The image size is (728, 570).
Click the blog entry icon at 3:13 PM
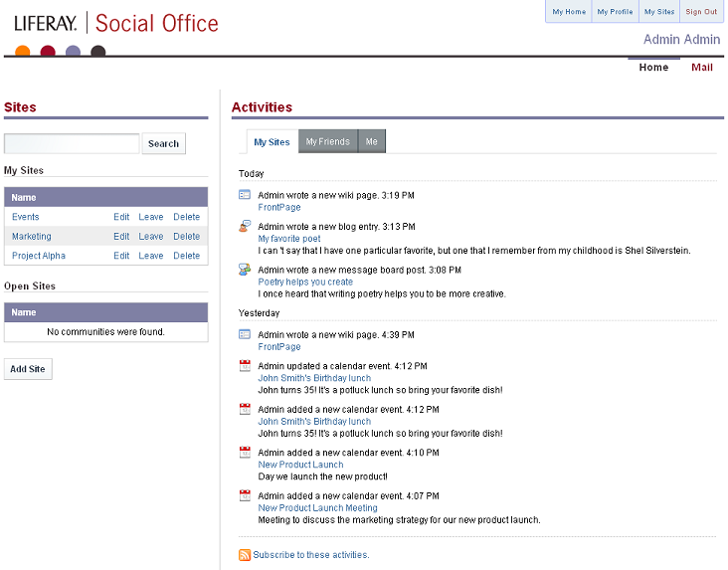click(245, 227)
